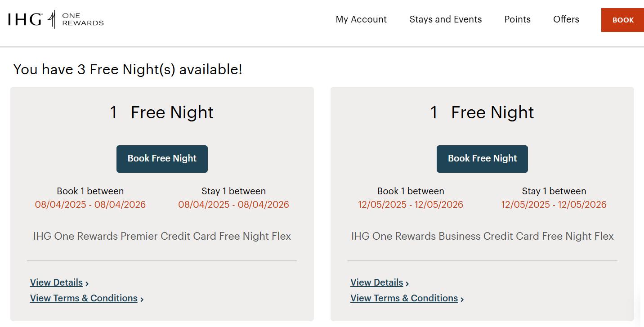Book Free Night for Business Credit Card
This screenshot has height=327, width=644.
tap(482, 159)
